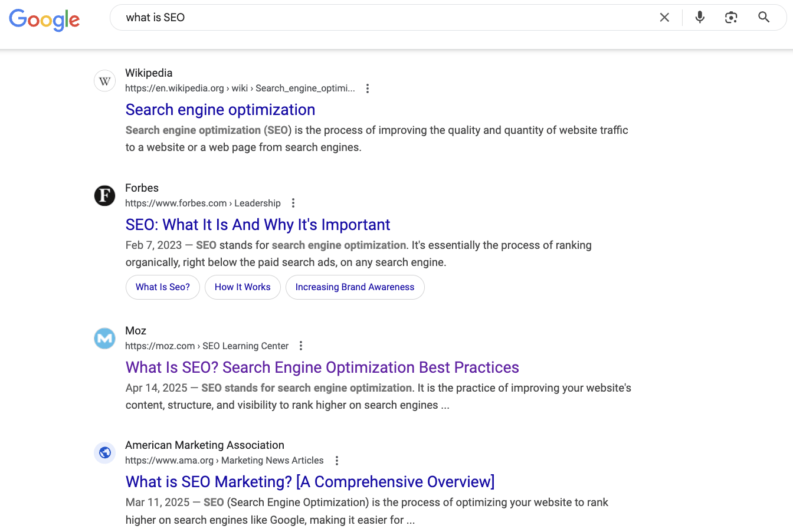Click the 'How It Works' chip
Image resolution: width=793 pixels, height=532 pixels.
click(243, 287)
